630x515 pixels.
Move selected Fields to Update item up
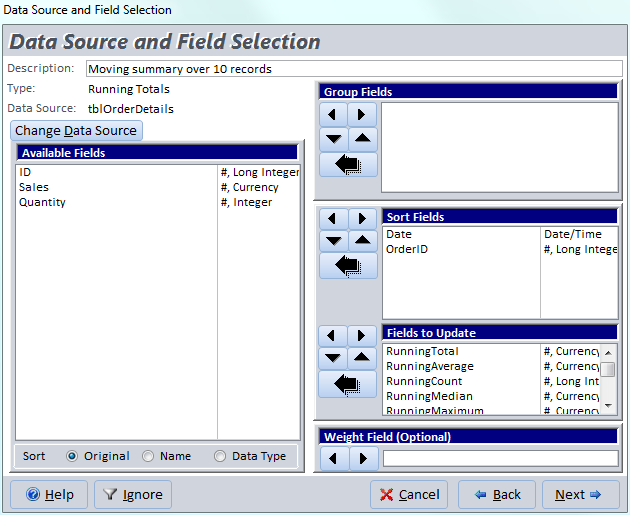tap(362, 358)
